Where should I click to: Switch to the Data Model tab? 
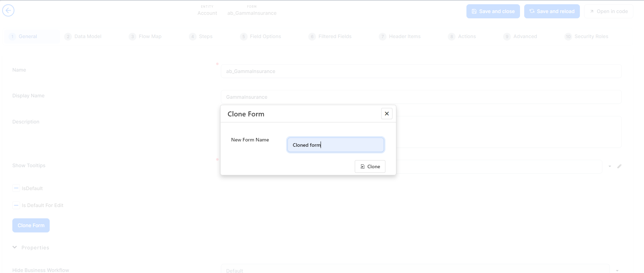83,36
